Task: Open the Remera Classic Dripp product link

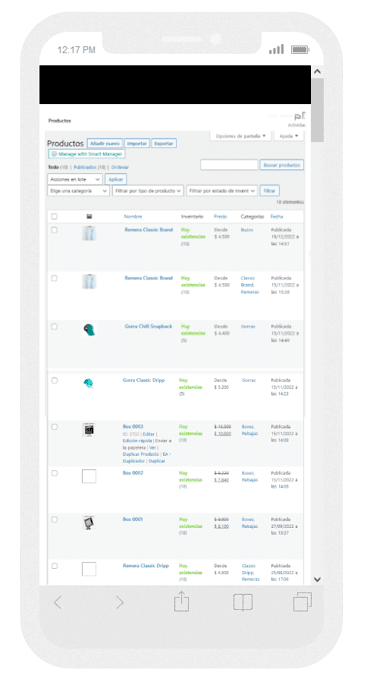Action: coord(146,566)
